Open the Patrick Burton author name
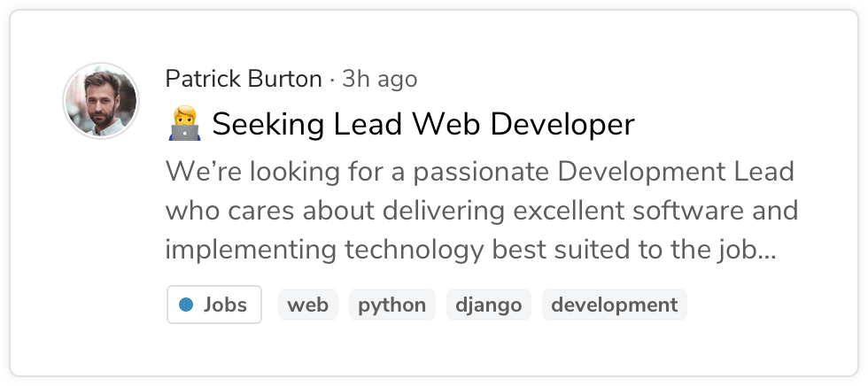 [x=244, y=79]
